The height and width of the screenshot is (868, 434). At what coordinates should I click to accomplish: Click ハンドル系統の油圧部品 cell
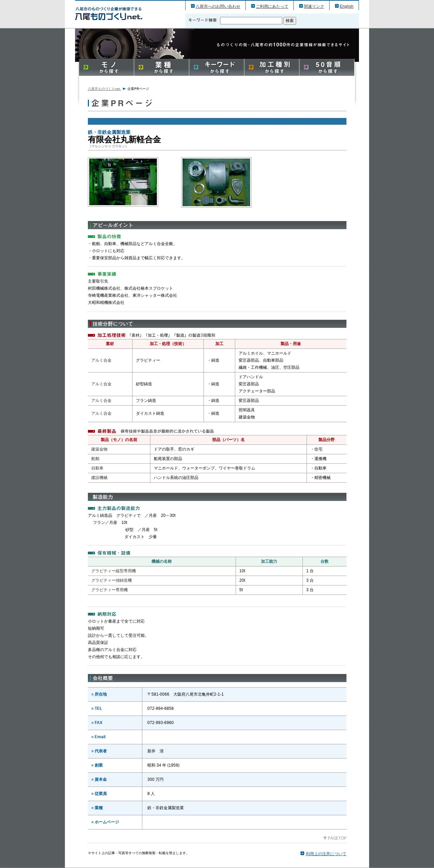[228, 478]
